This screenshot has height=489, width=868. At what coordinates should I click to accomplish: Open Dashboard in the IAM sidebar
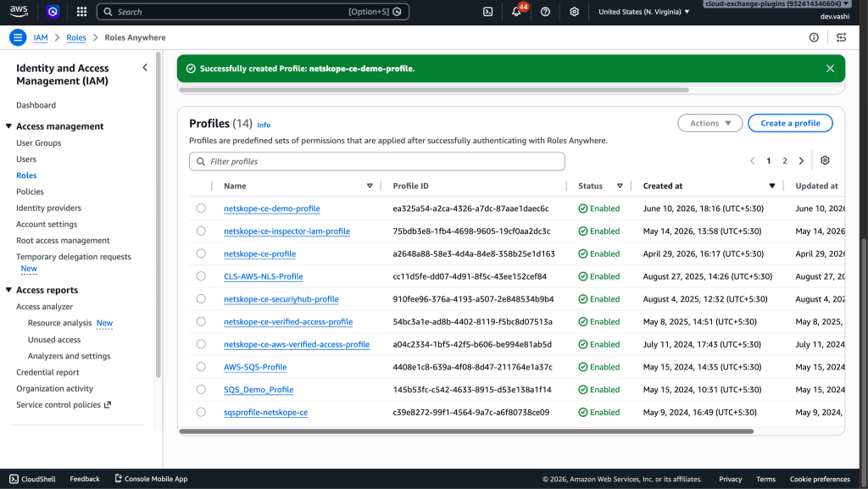(x=36, y=105)
